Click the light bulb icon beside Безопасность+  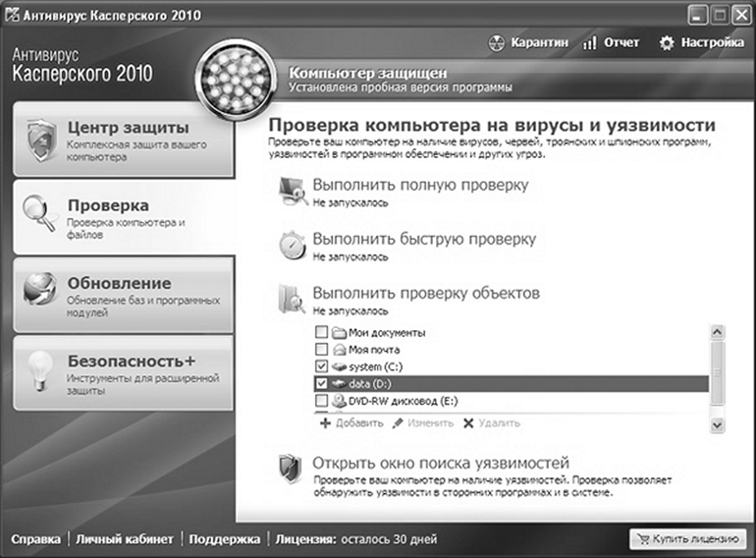click(x=39, y=370)
